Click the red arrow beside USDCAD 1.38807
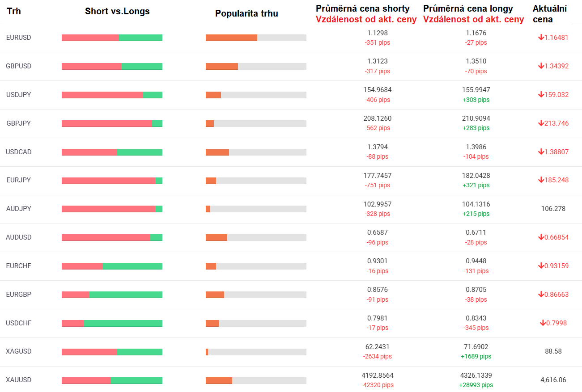582x392 pixels. pos(541,152)
